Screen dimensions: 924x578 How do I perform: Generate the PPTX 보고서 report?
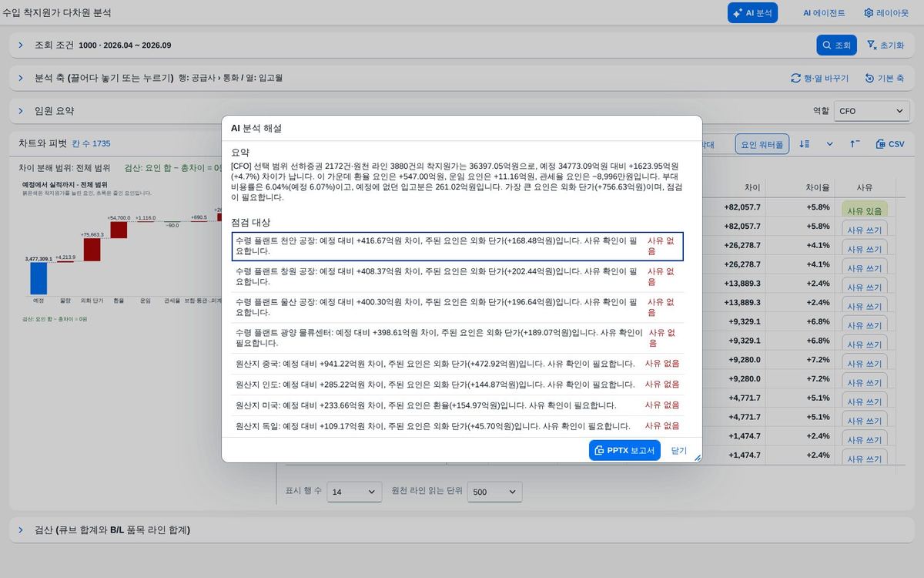[x=624, y=450]
